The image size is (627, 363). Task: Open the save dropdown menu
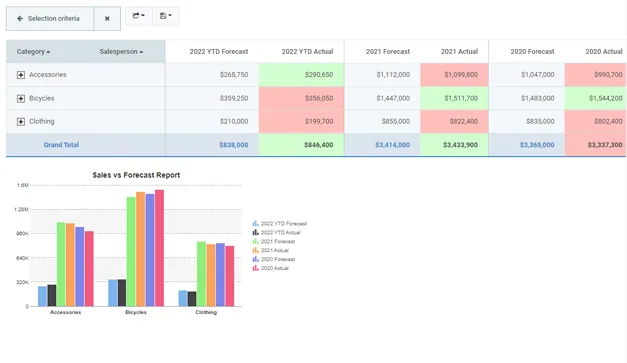click(x=166, y=16)
